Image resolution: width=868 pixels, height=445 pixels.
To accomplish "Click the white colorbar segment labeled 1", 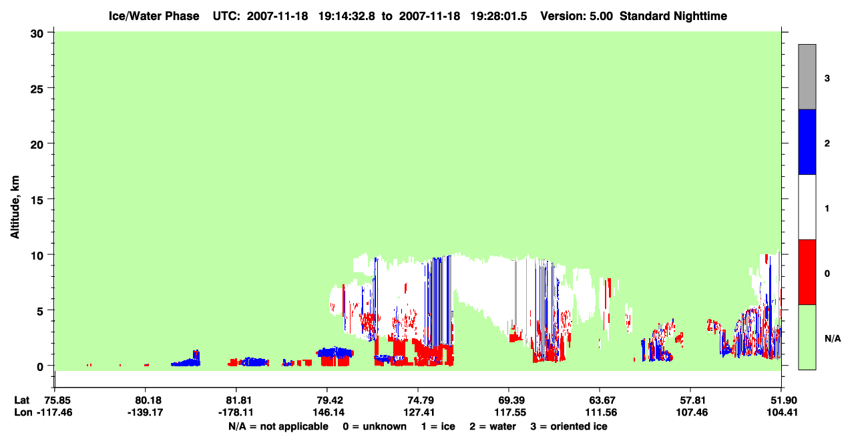I will click(x=807, y=207).
